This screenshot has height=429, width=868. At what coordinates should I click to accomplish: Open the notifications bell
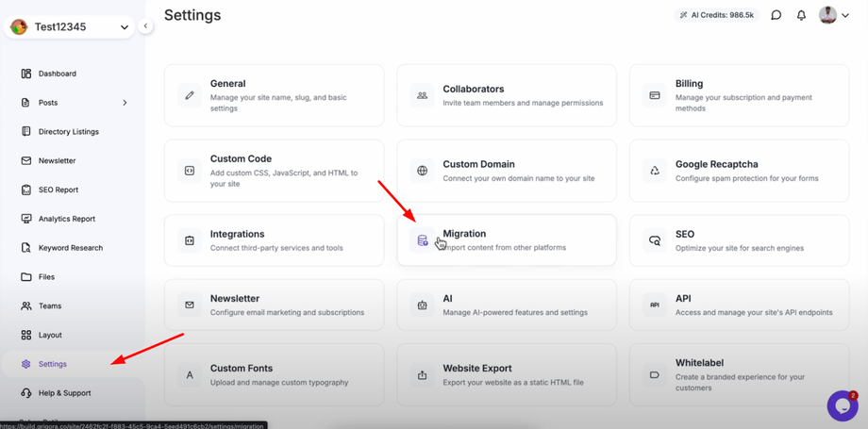pyautogui.click(x=801, y=15)
